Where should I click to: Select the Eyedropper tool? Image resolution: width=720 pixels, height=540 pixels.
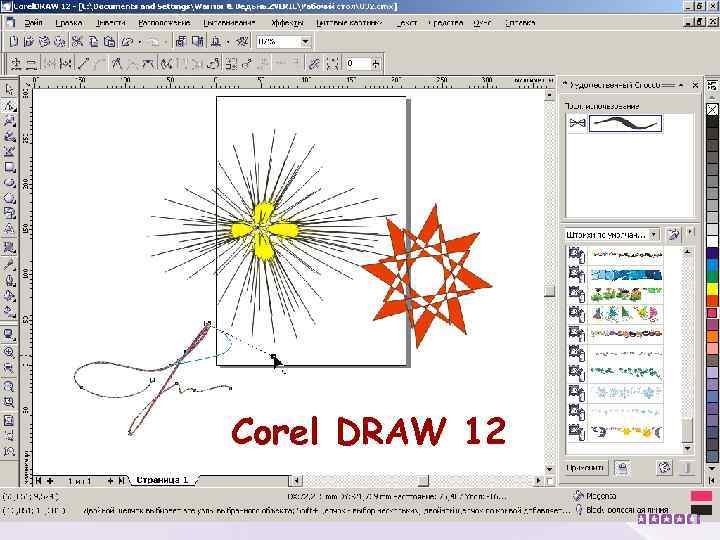(x=10, y=264)
